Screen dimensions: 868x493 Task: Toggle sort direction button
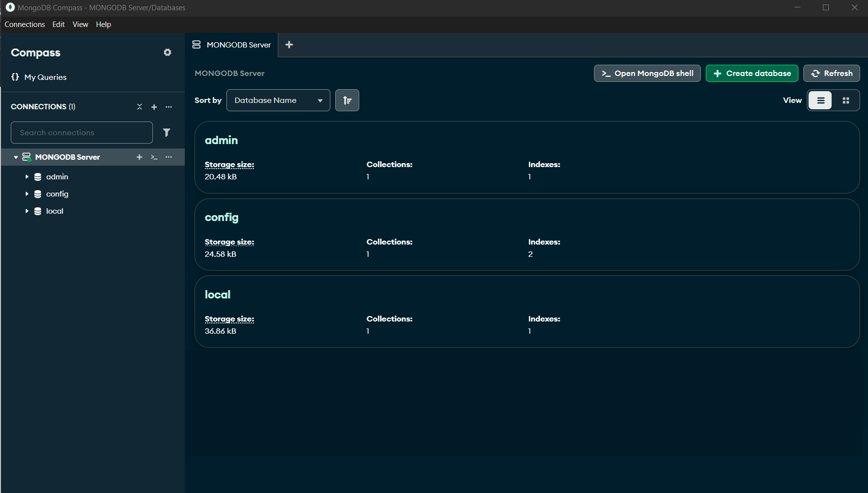tap(347, 100)
